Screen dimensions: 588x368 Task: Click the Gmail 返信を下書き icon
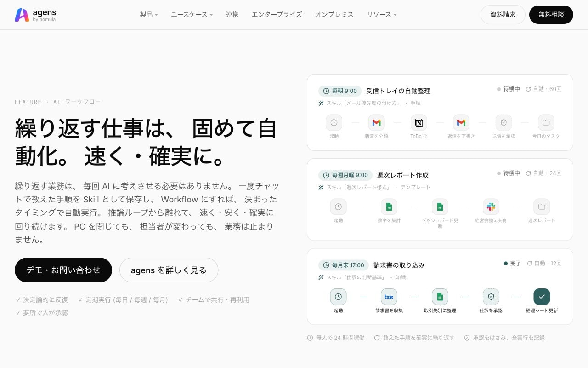click(x=461, y=123)
